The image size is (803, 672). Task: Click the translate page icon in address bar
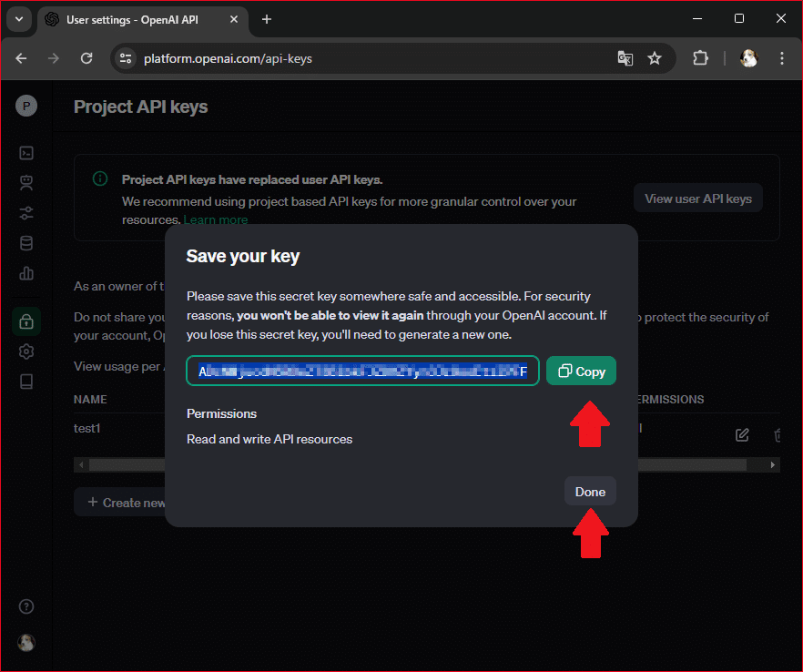pyautogui.click(x=625, y=58)
